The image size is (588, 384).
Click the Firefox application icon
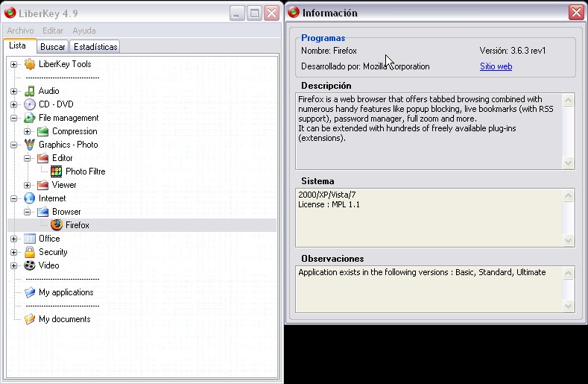click(56, 225)
